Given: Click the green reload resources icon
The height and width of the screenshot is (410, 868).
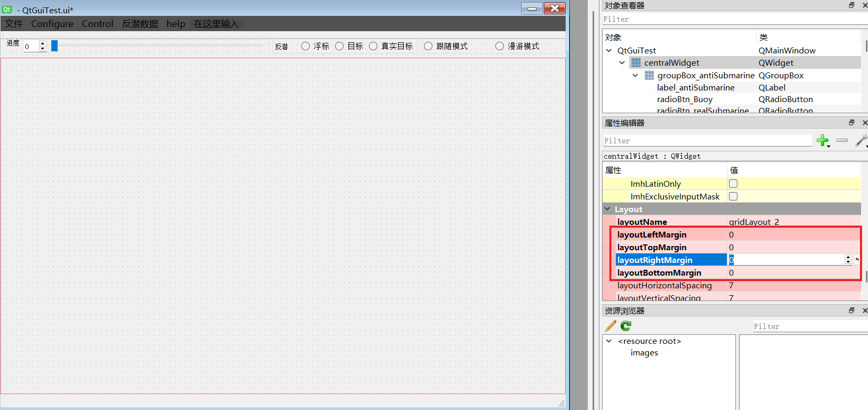Looking at the screenshot, I should tap(626, 326).
